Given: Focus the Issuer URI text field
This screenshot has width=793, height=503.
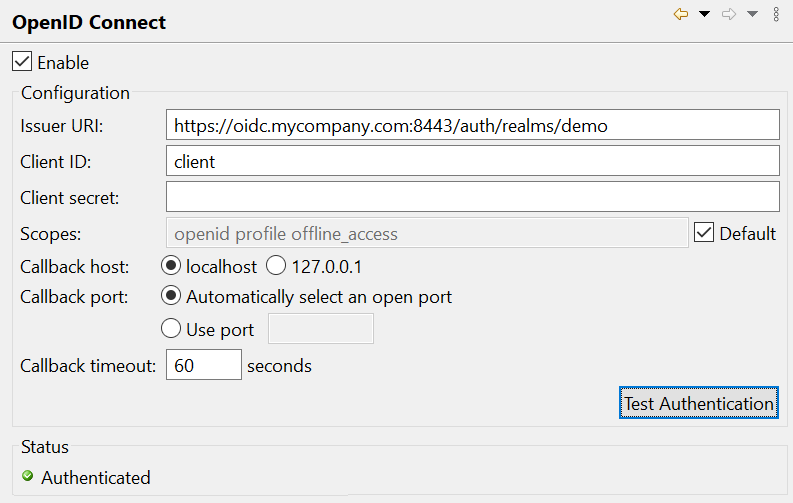Looking at the screenshot, I should click(x=472, y=125).
